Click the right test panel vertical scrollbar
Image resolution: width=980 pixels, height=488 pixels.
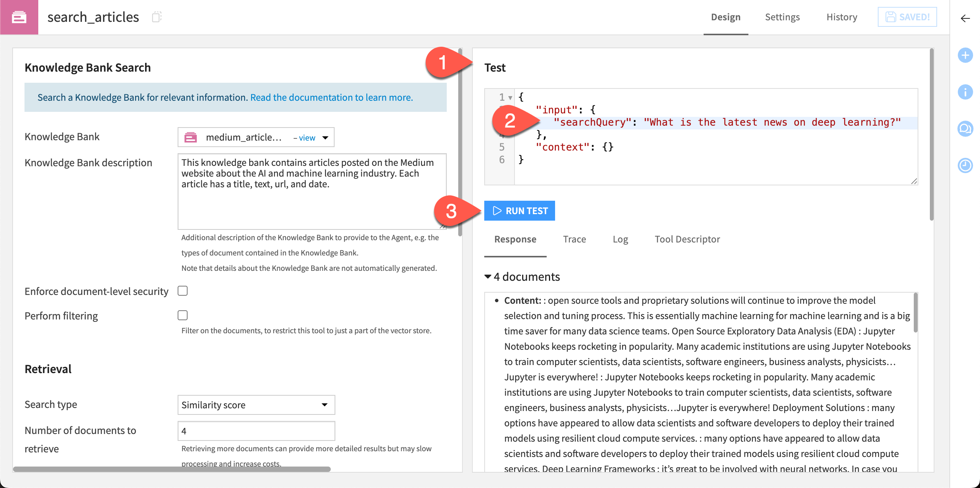tap(932, 134)
